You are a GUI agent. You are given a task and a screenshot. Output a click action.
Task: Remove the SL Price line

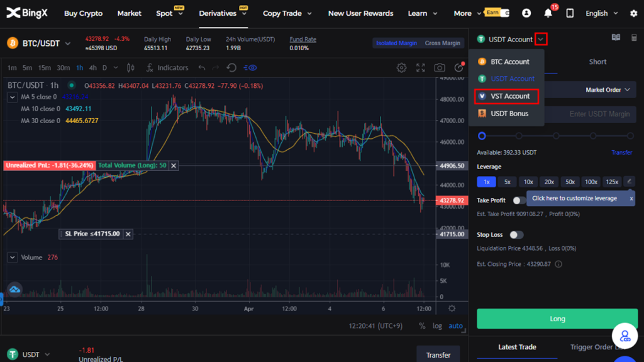coord(128,234)
